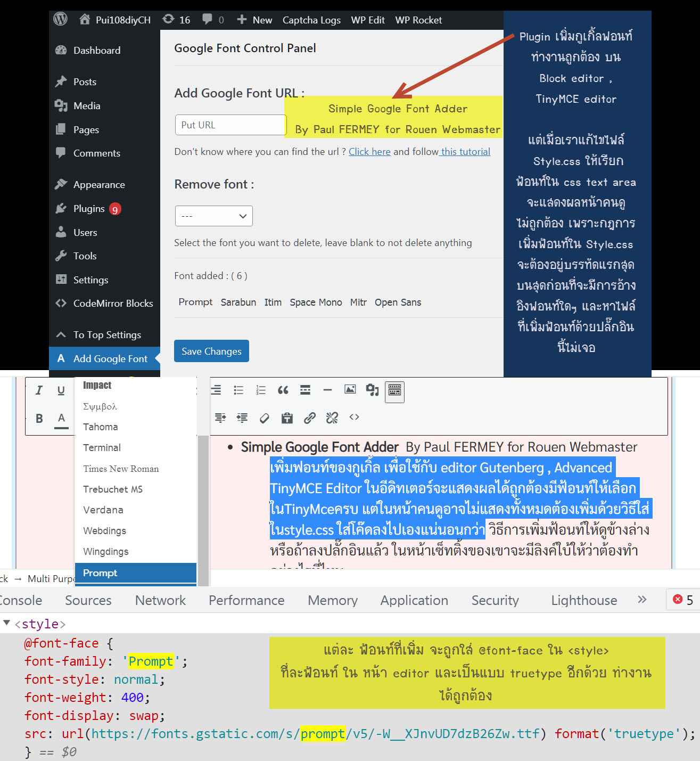Insert a numbered list
The image size is (700, 761).
[261, 390]
